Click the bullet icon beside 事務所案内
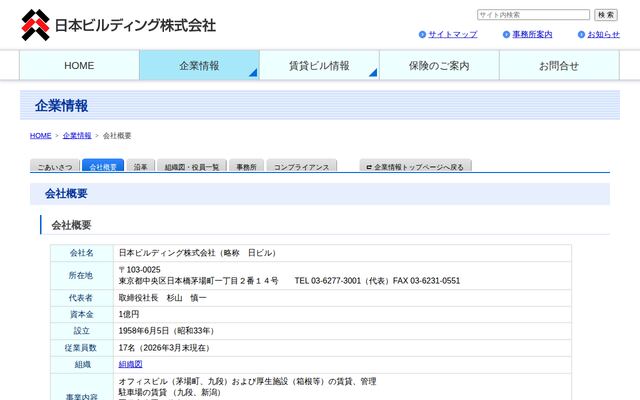Image resolution: width=640 pixels, height=400 pixels. tap(506, 35)
